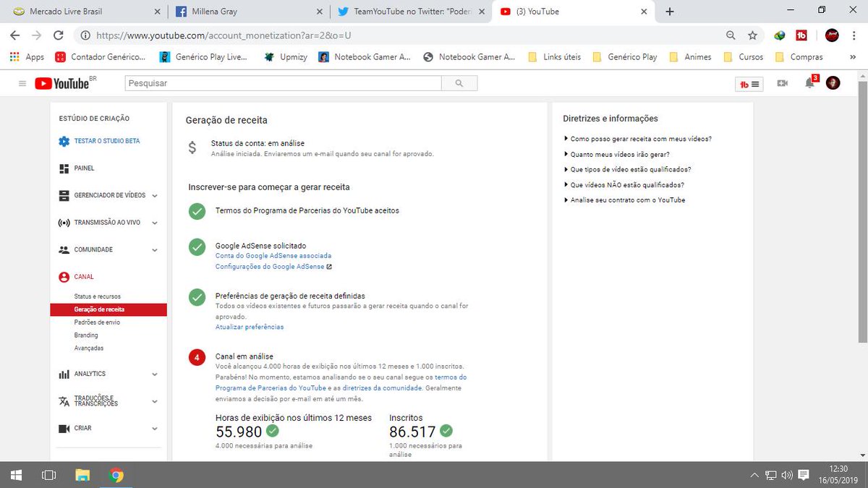Screen dimensions: 868x488
Task: Open Padrões de envio submenu item
Action: 97,322
